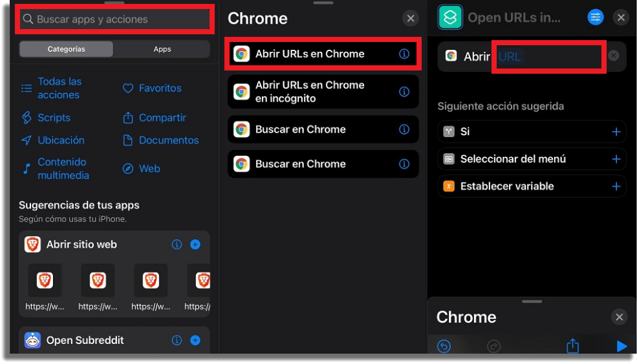Remove the Abrir URL action

tap(614, 56)
